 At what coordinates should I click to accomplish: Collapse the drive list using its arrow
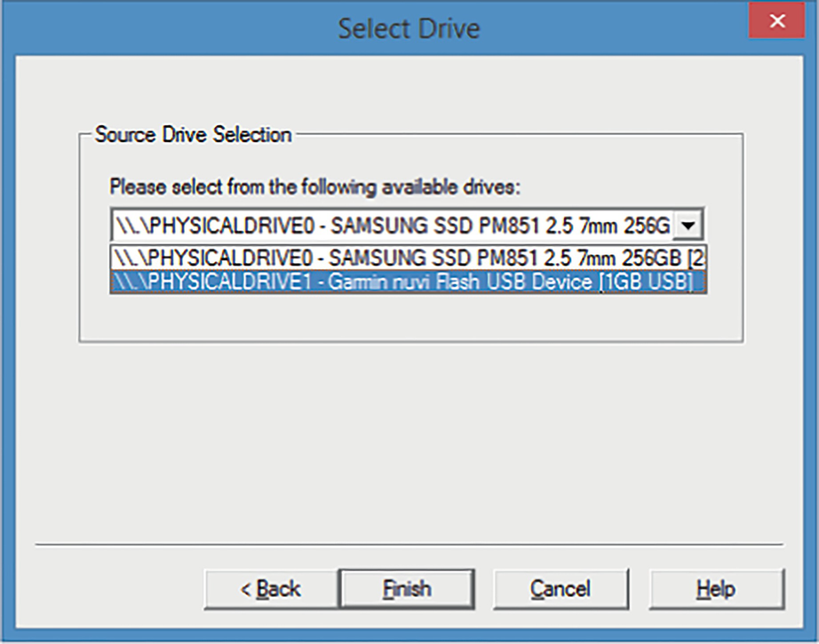687,226
